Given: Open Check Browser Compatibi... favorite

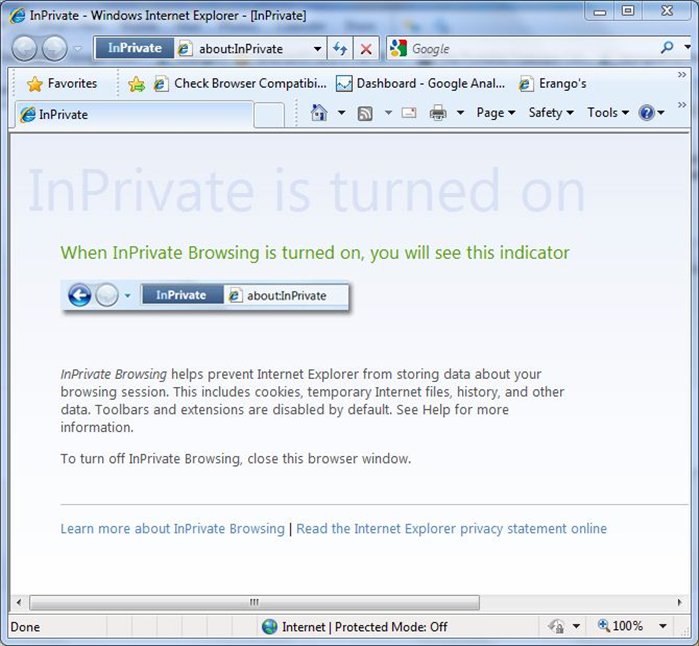Looking at the screenshot, I should click(x=240, y=83).
